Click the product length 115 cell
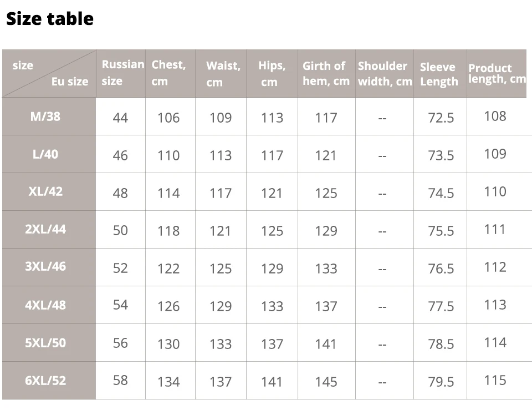The width and height of the screenshot is (532, 420). (x=495, y=380)
